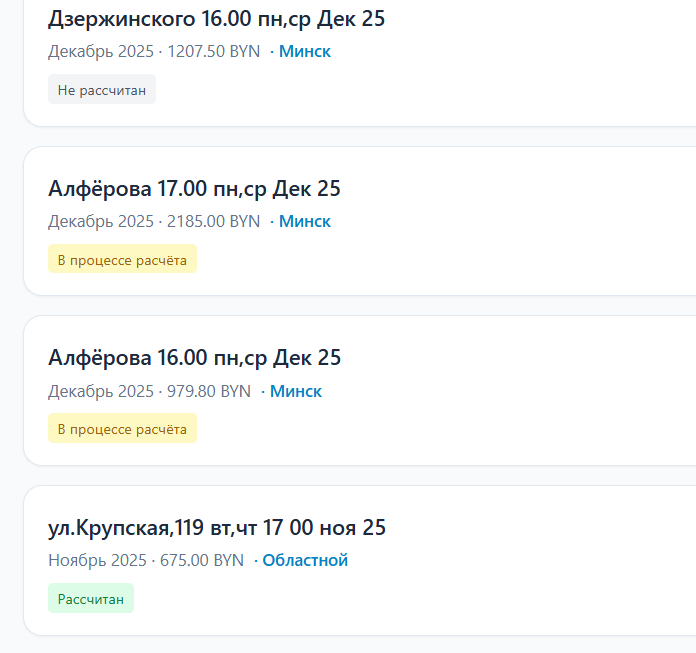Click the 675.00 BYN amount

point(201,560)
